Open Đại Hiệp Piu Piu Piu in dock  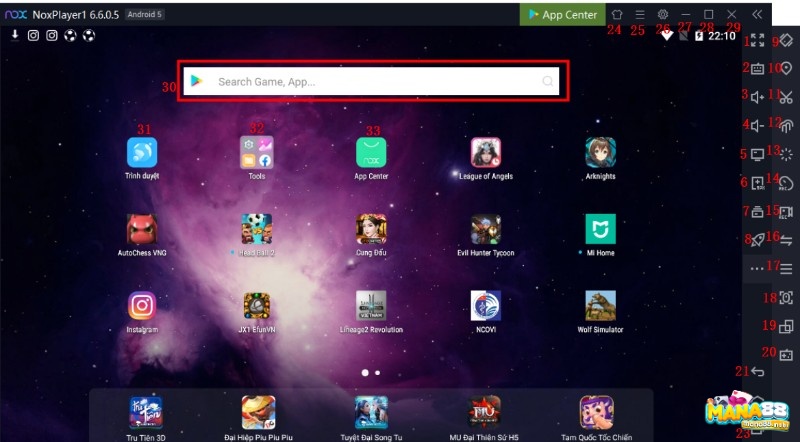coord(258,418)
